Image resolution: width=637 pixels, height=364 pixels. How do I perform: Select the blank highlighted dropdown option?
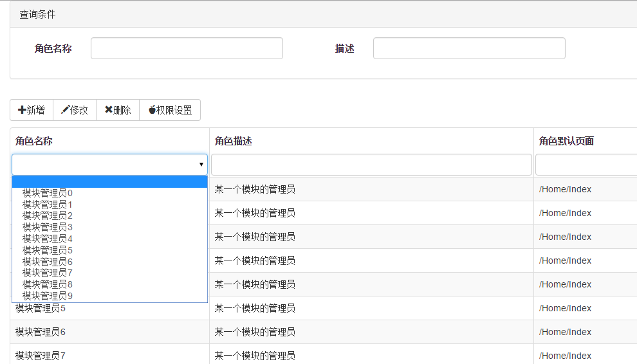pyautogui.click(x=109, y=182)
